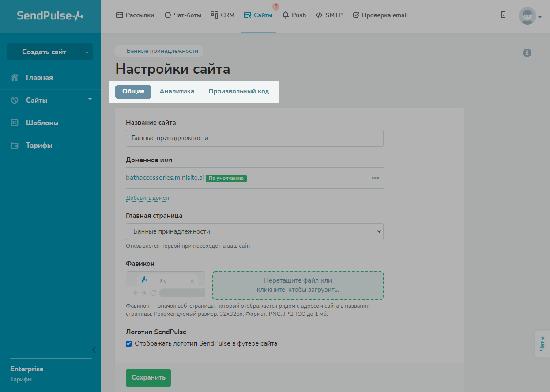Switch to the Аналитика tab

click(x=177, y=92)
